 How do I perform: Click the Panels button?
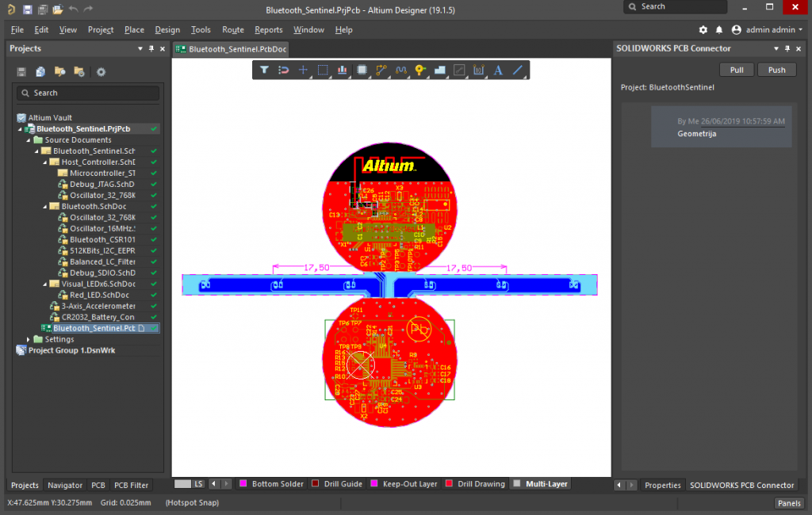click(x=788, y=503)
